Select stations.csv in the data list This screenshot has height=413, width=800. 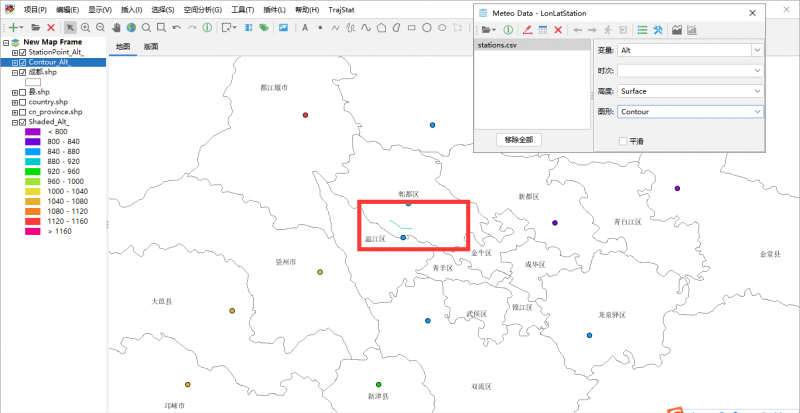497,45
